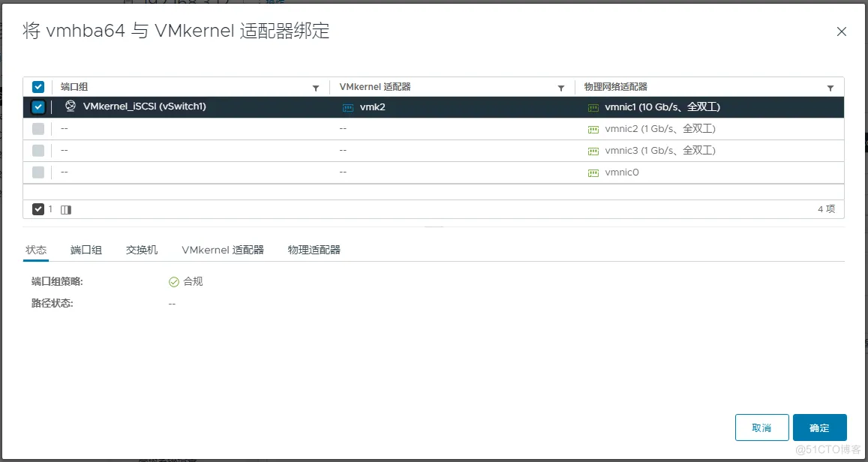Image resolution: width=868 pixels, height=462 pixels.
Task: Toggle the selected-count checkbox in table footer
Action: pos(38,209)
